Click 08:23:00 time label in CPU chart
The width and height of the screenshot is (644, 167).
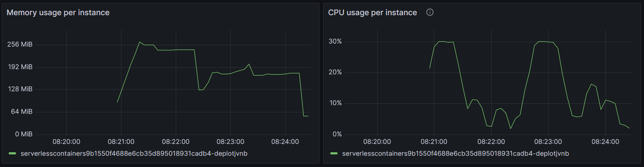click(548, 141)
